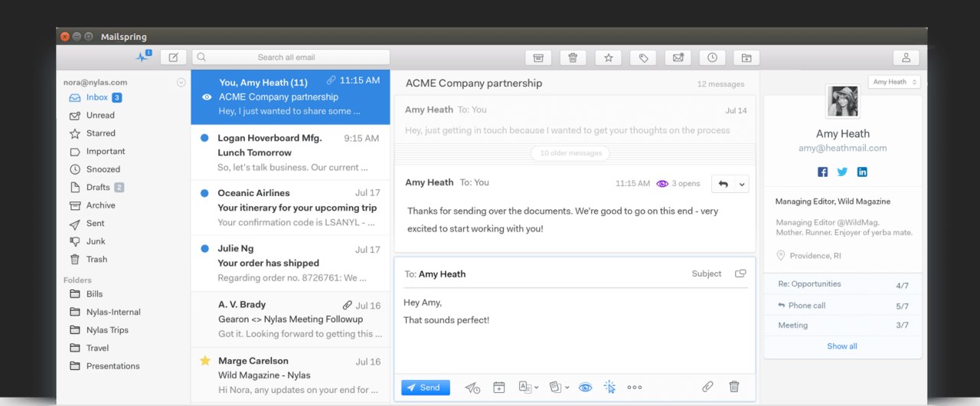Open the activity pulse icon
Screen dimensions: 980x406
click(143, 57)
